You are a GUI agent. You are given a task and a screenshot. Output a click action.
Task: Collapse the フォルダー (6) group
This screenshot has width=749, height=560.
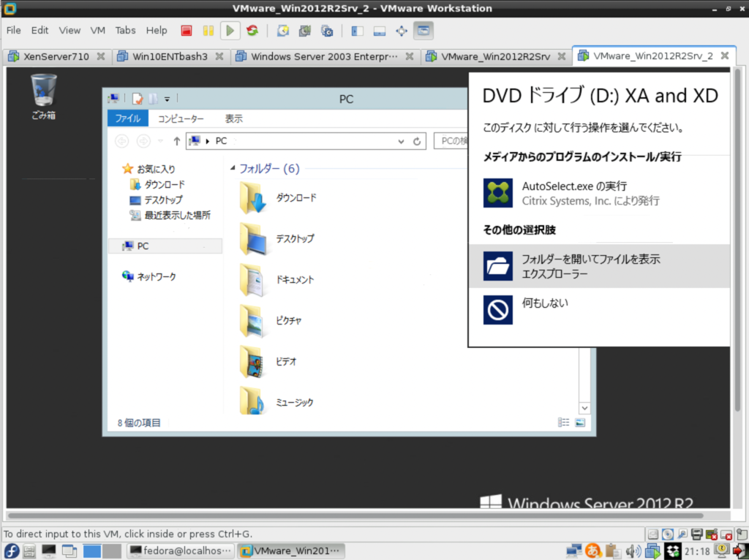(233, 168)
